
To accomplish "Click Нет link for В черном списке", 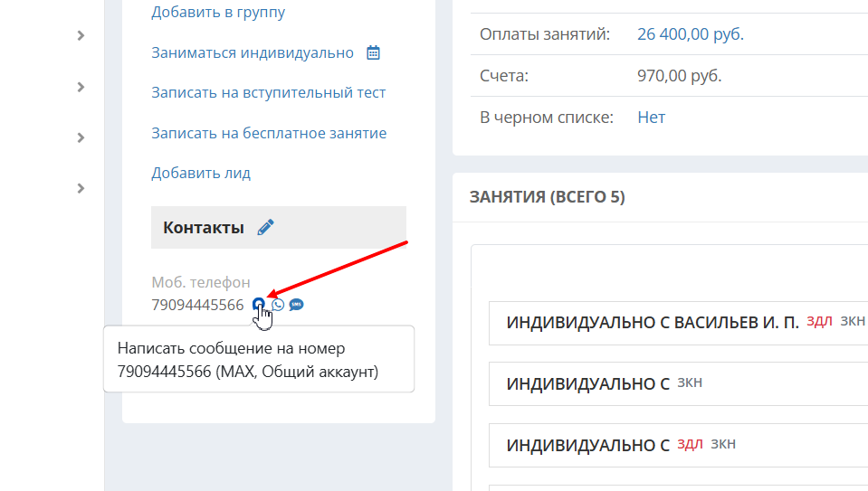I will [x=651, y=117].
